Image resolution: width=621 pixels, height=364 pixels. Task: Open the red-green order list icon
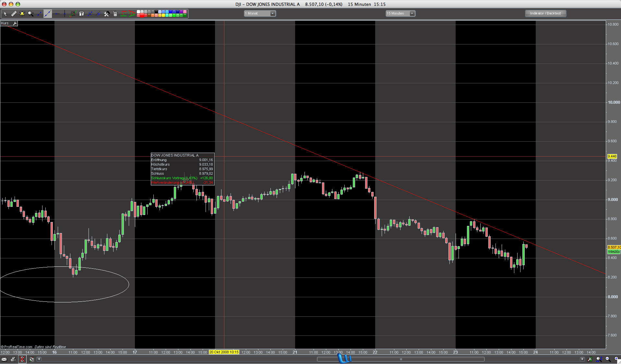31,359
